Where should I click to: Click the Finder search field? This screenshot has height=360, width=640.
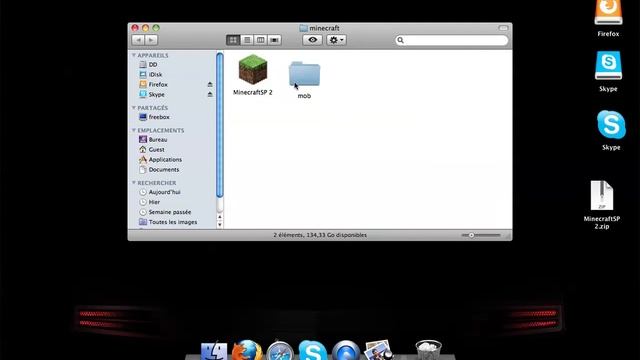tap(451, 40)
